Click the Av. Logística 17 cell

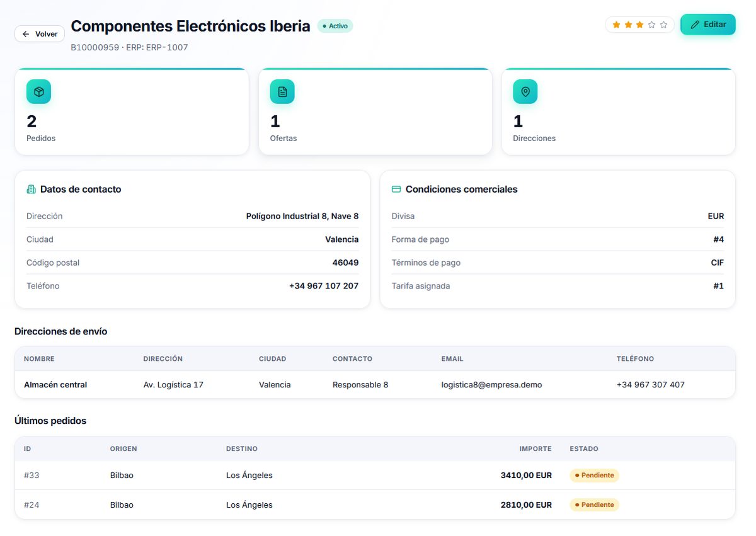(173, 385)
